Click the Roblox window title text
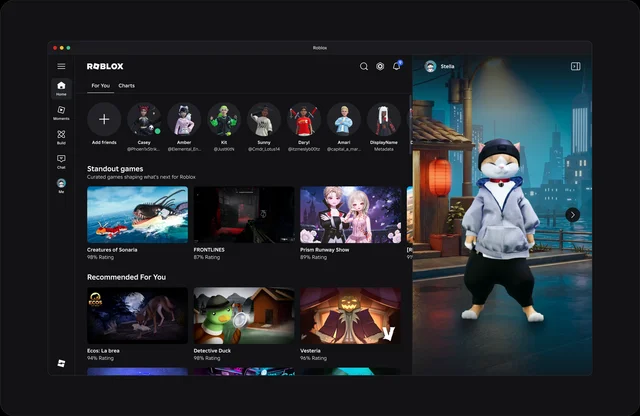This screenshot has width=640, height=416. click(320, 48)
